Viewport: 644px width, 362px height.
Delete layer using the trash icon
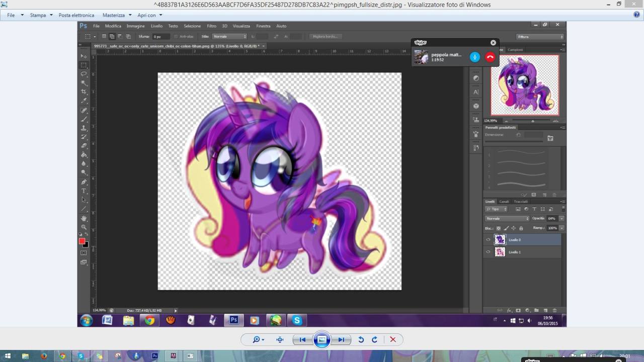coord(554,310)
